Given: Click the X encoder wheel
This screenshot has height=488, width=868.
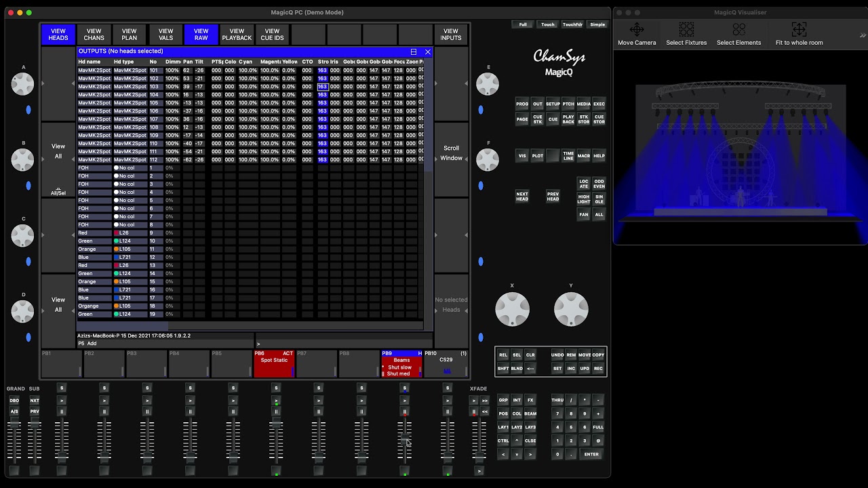Looking at the screenshot, I should [512, 309].
